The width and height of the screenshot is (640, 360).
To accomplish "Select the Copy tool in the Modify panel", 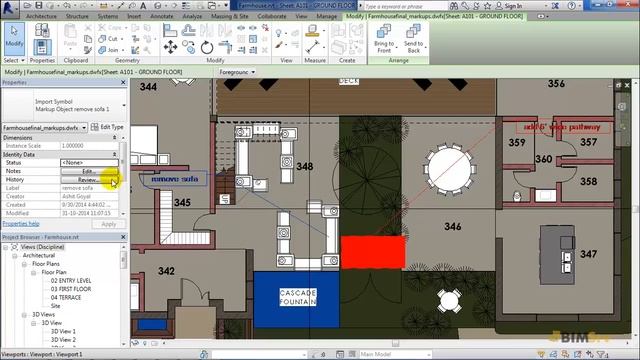I will click(x=189, y=47).
